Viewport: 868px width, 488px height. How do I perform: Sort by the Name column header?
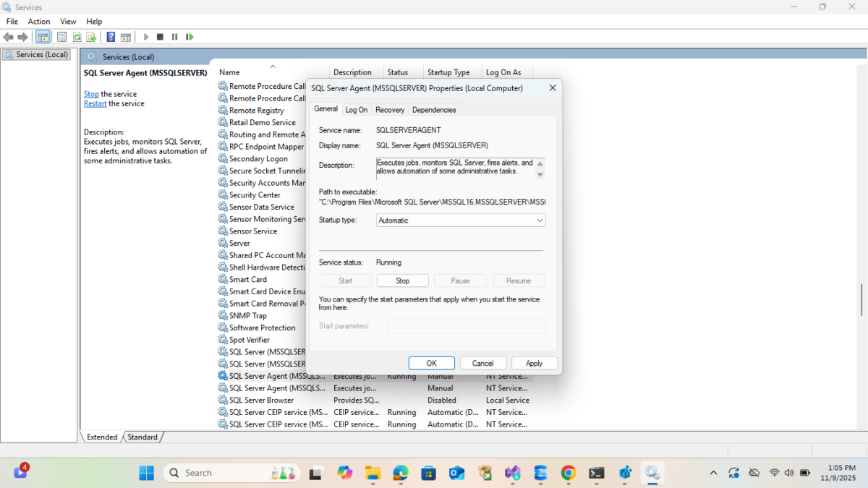click(229, 72)
